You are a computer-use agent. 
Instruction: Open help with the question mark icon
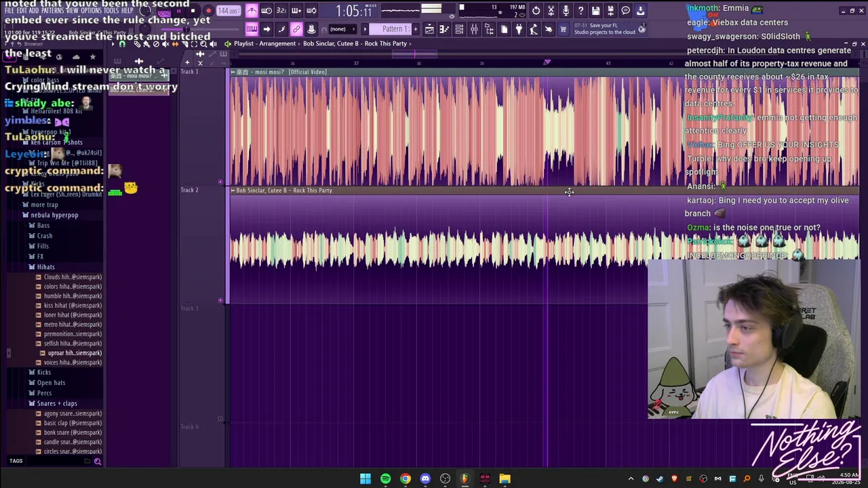pos(580,10)
